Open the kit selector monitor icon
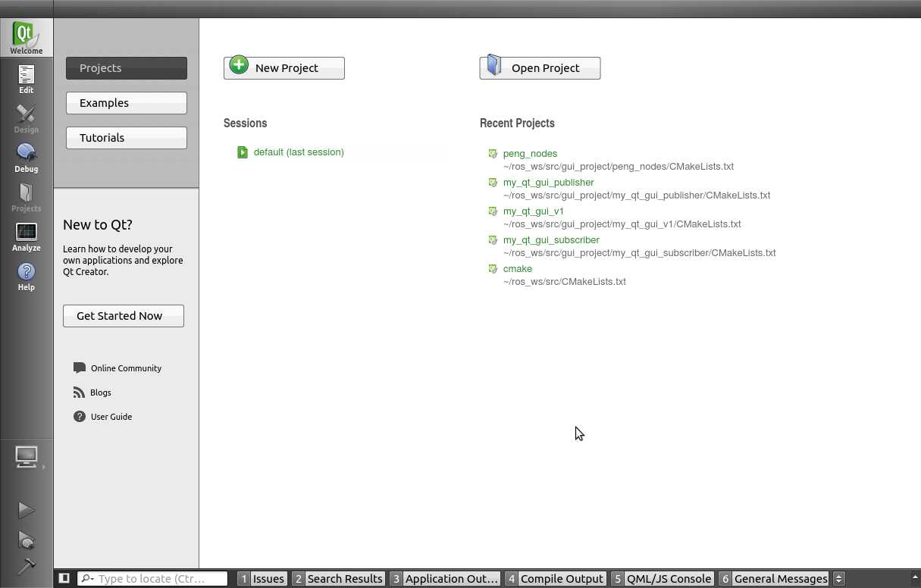The width and height of the screenshot is (921, 588). coord(26,457)
